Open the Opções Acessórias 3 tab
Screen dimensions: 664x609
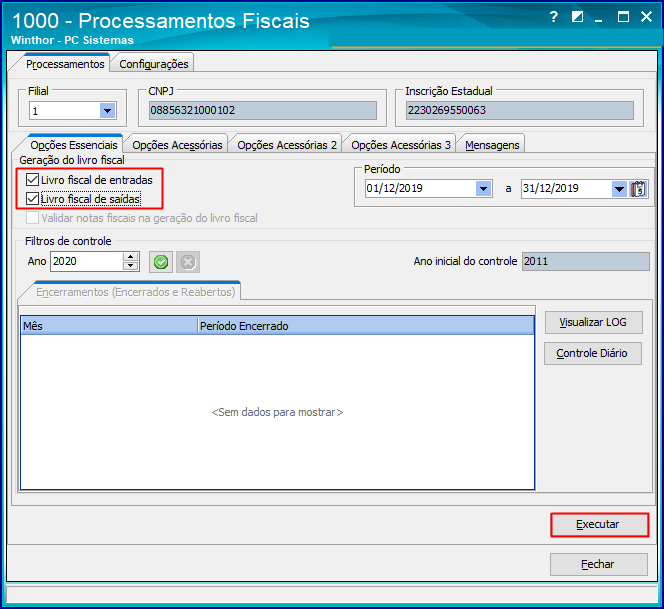[401, 145]
